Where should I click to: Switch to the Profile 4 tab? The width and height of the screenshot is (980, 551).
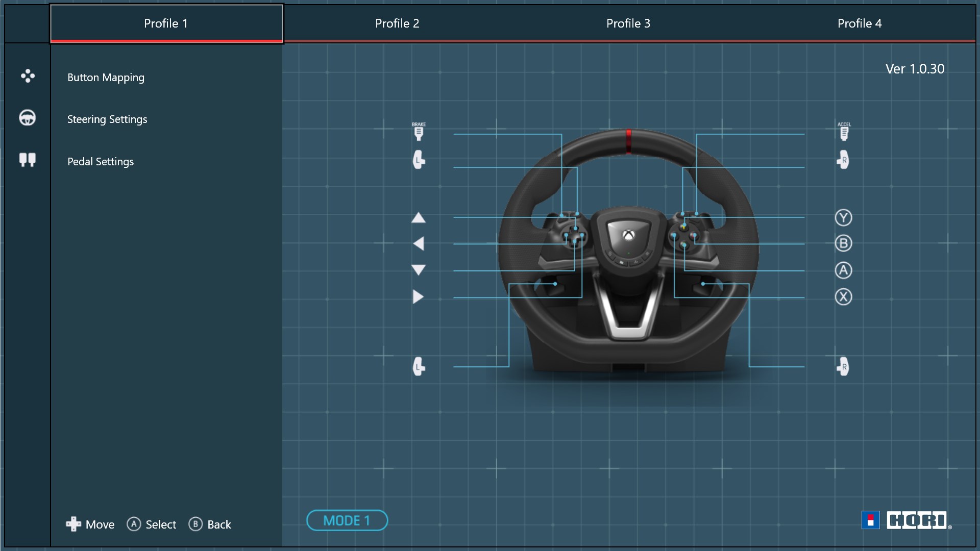pos(860,23)
